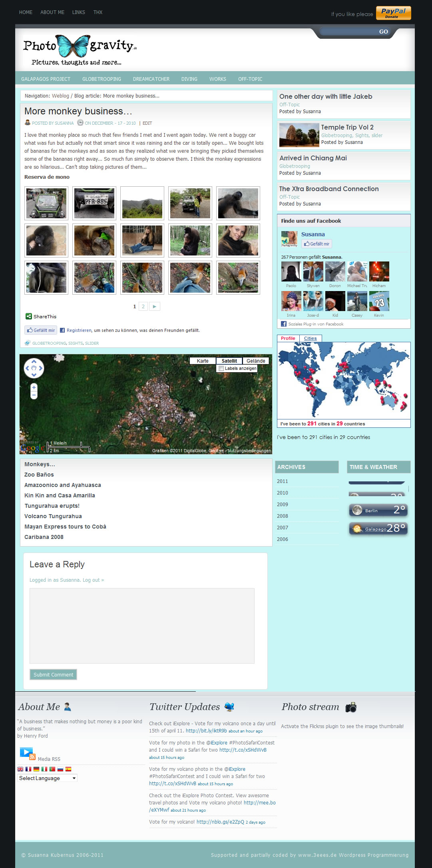
Task: Click the Facebook icon next to 'Soziales Plug-in'
Action: (x=284, y=324)
